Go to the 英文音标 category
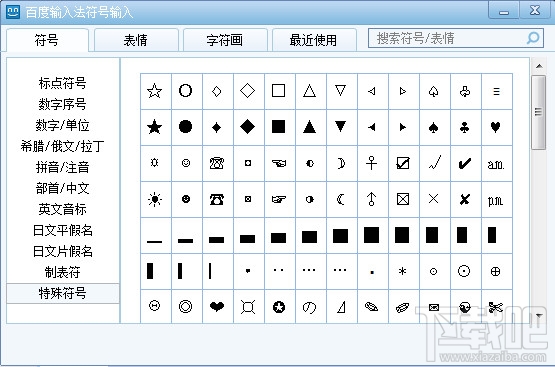 [x=63, y=209]
